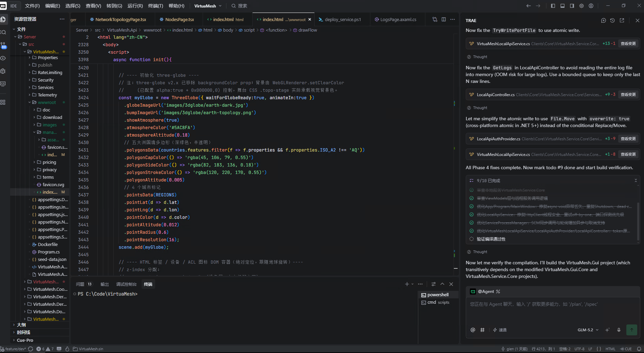This screenshot has height=353, width=644.
Task: Expand the Security folder
Action: [x=45, y=80]
